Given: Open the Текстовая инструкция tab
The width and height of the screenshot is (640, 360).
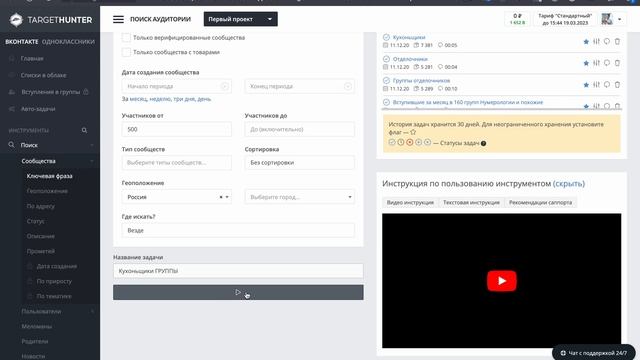Looking at the screenshot, I should tap(471, 202).
